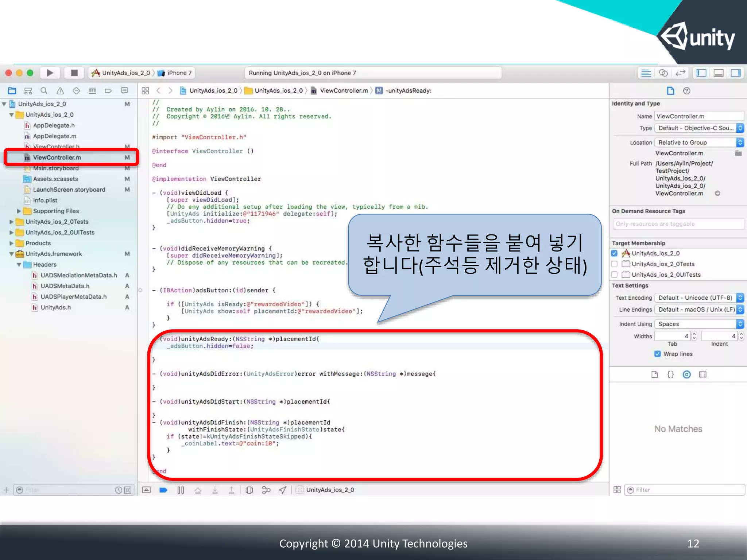Go forward in editor history
The image size is (747, 560).
coord(170,90)
